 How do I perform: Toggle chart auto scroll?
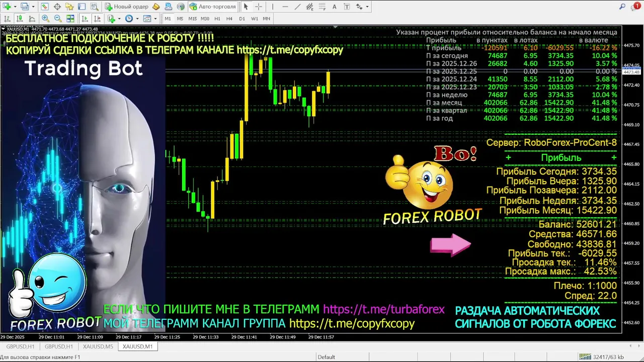tap(85, 19)
